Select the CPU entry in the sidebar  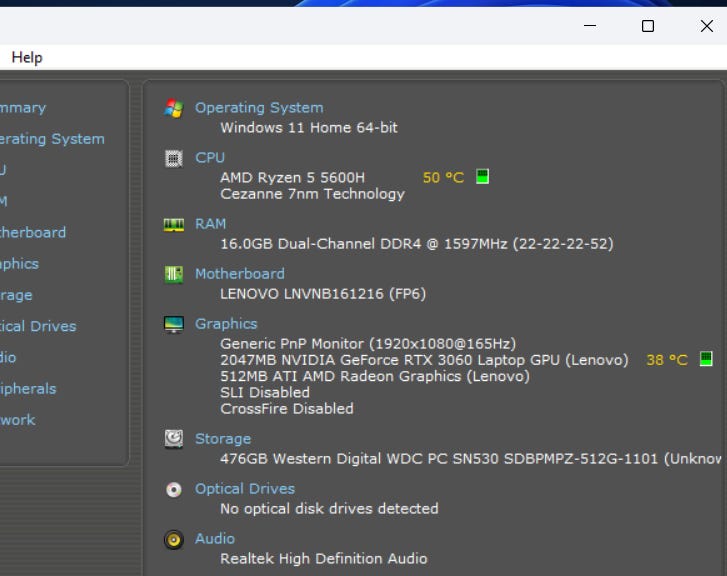(3, 170)
